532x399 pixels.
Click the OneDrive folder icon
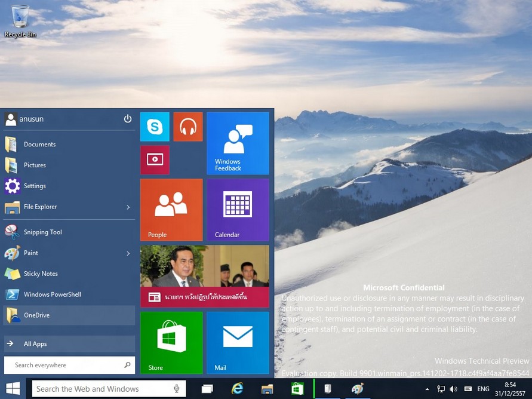point(13,315)
